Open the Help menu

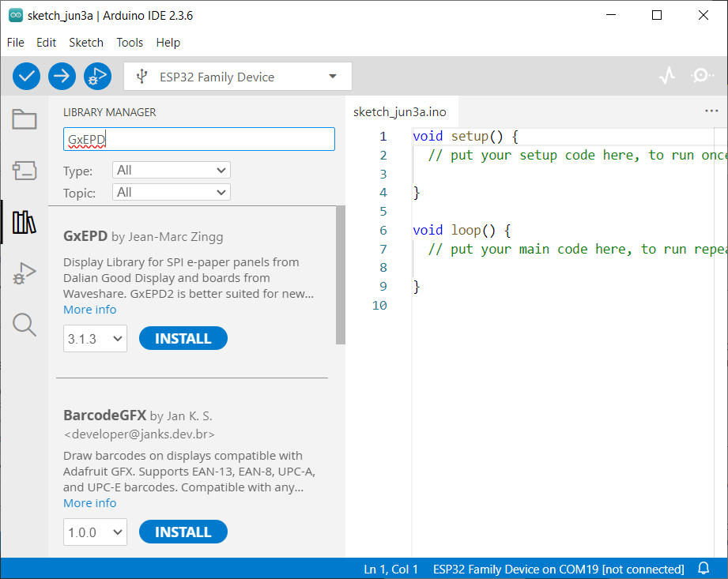168,43
